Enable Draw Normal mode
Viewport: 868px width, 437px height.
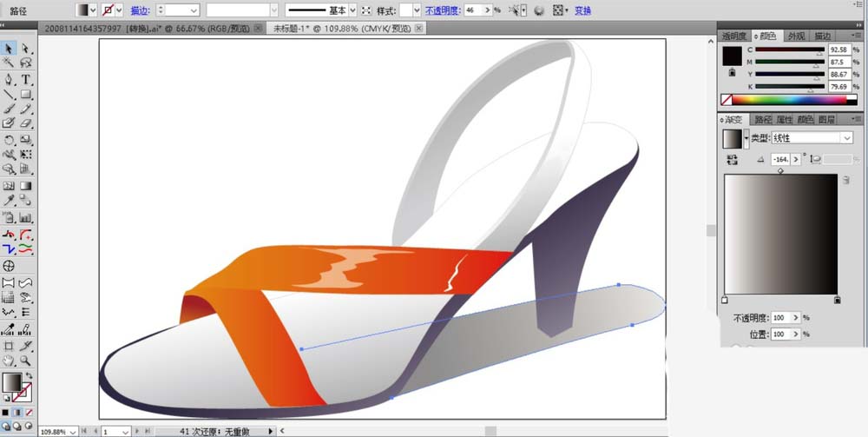(6, 427)
